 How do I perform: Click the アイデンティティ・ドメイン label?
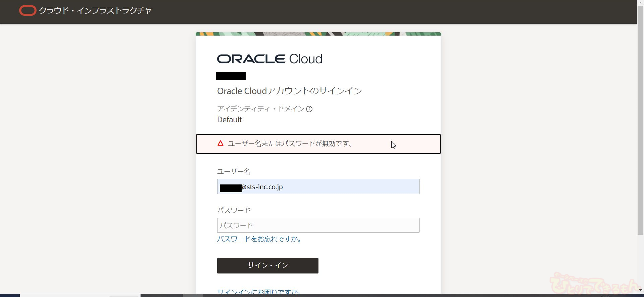[x=260, y=109]
